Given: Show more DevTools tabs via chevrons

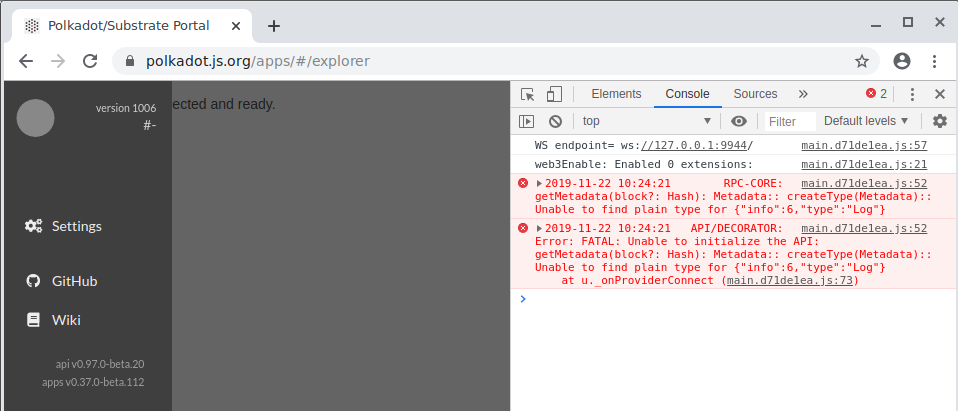Looking at the screenshot, I should [803, 94].
